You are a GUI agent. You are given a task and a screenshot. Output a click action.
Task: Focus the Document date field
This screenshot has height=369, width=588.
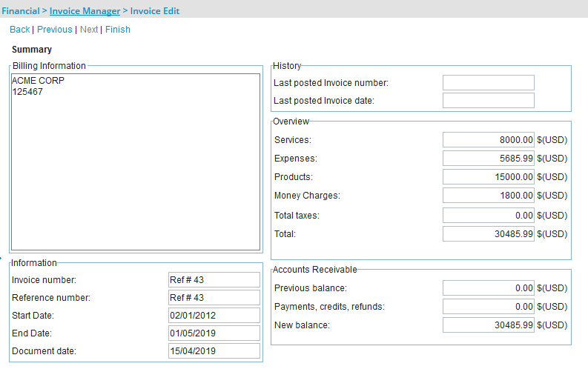click(x=214, y=351)
